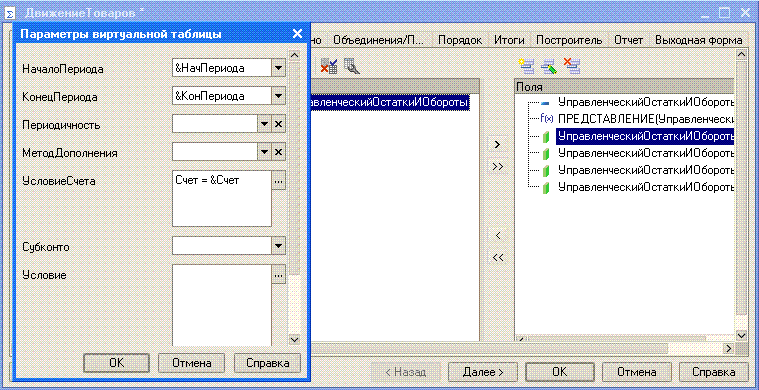Click the empty Периодичность field
The image size is (759, 390).
(x=215, y=124)
